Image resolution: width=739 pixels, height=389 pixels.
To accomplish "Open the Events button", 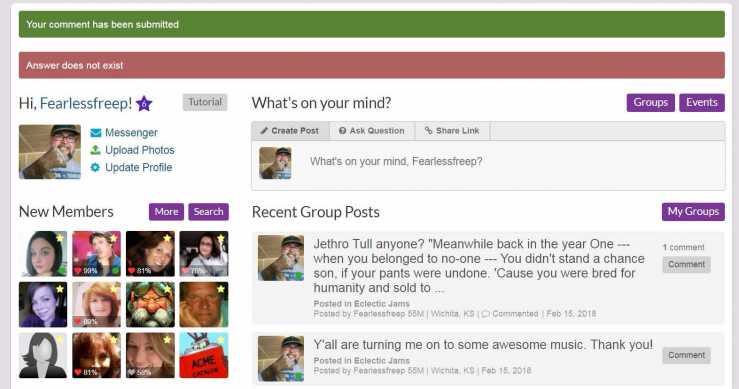I will pos(702,102).
